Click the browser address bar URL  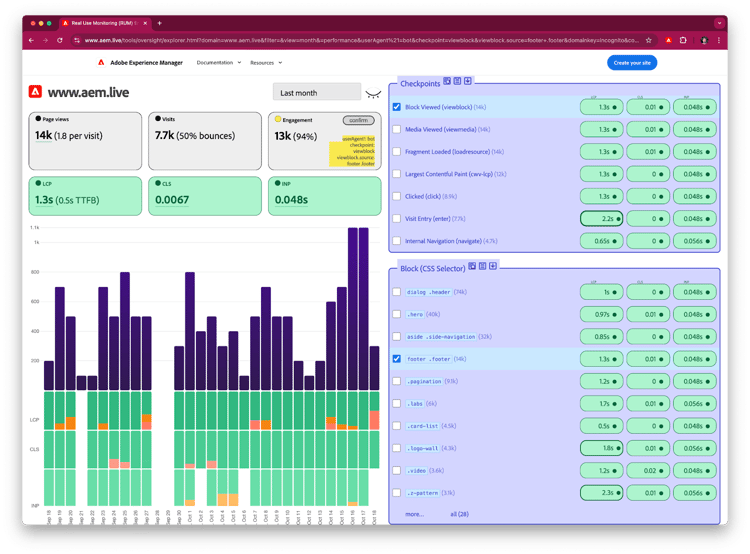click(x=361, y=40)
